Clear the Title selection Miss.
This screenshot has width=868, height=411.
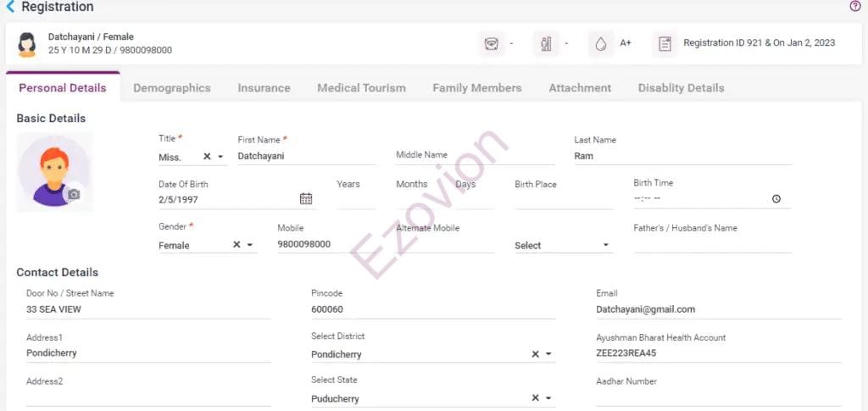pos(207,157)
